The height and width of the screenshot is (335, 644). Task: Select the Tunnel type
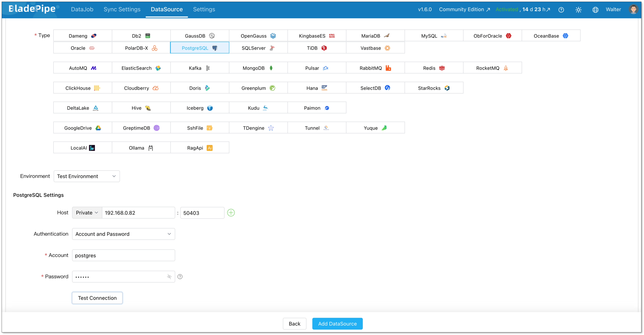coord(317,128)
